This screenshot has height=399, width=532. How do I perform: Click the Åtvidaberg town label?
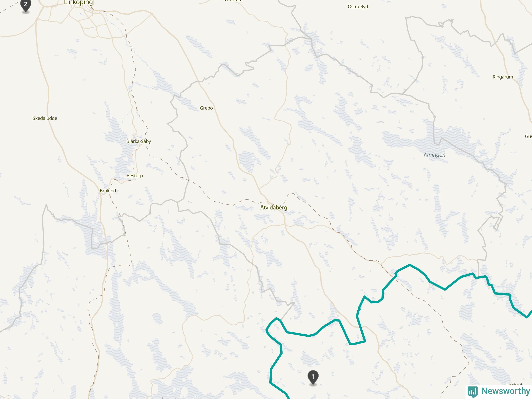click(274, 208)
